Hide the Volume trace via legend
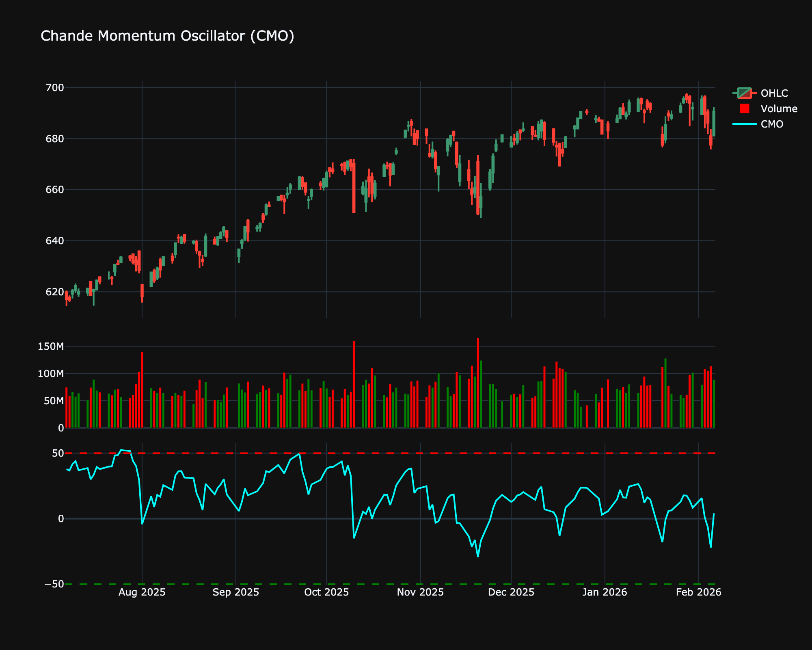This screenshot has height=650, width=812. [778, 109]
